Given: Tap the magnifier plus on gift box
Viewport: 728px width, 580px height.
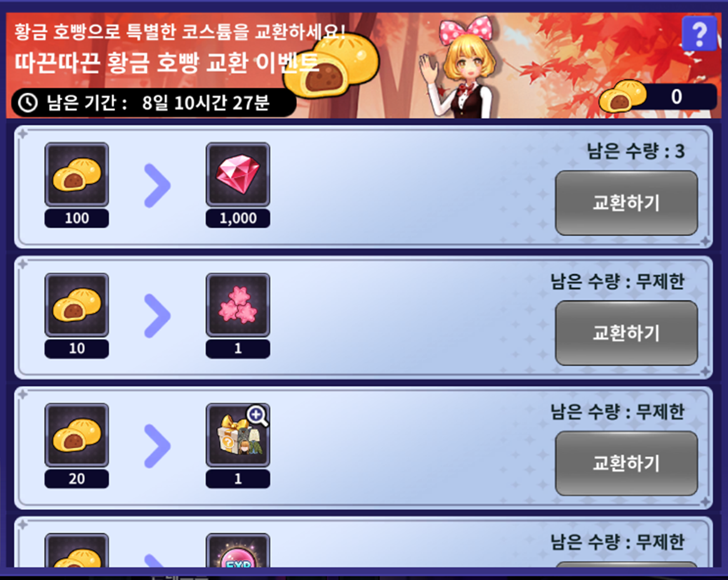Looking at the screenshot, I should (x=257, y=415).
